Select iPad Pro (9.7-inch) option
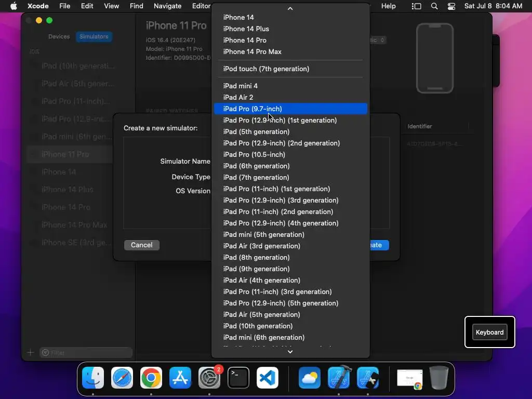532x399 pixels. click(x=290, y=109)
